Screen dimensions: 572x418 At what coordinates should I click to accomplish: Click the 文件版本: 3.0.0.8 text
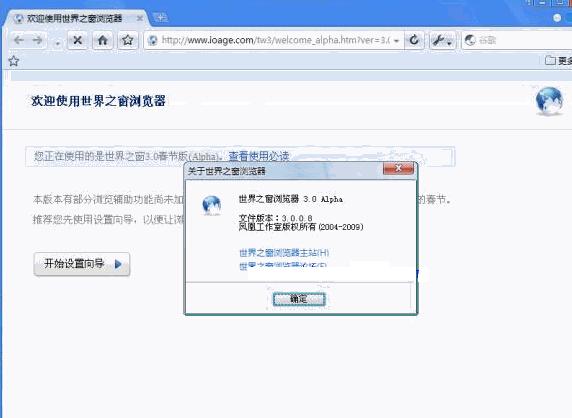[275, 218]
